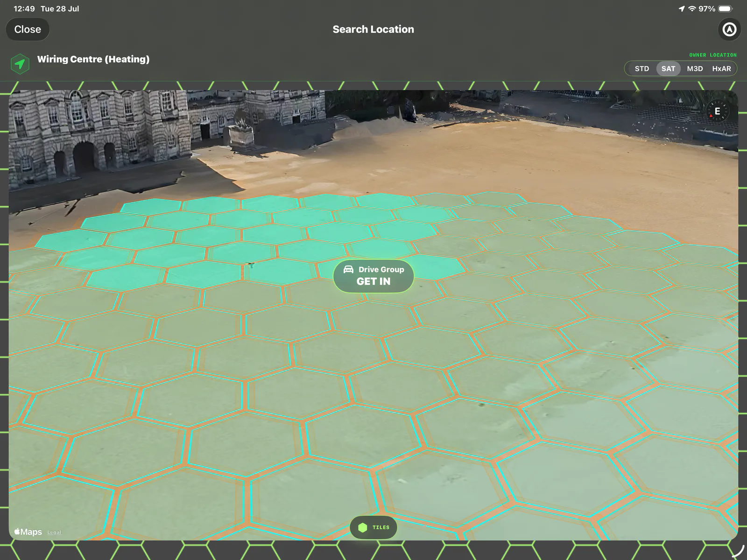Tap the car icon in Drive Group
This screenshot has height=560, width=747.
pyautogui.click(x=348, y=269)
